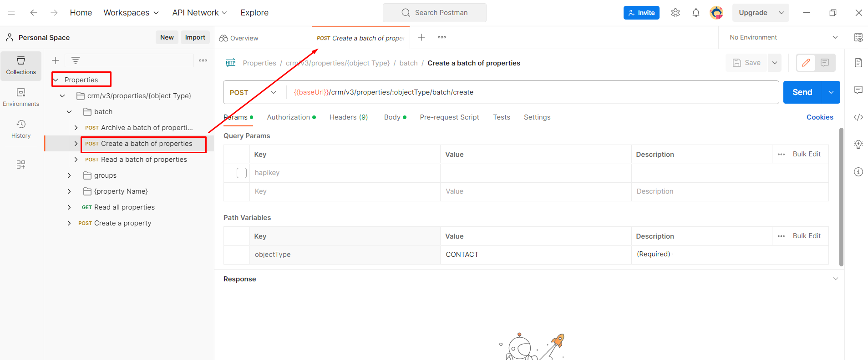Open the Send options dropdown arrow
868x360 pixels.
coord(831,92)
